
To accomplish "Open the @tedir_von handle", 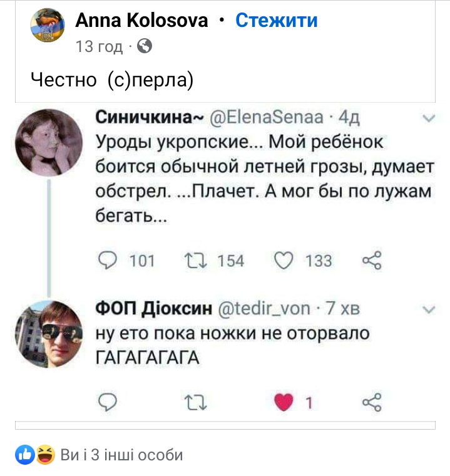I will pos(264,309).
